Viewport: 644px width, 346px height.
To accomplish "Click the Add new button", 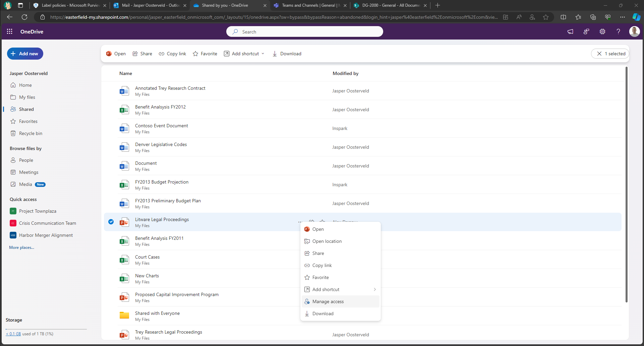I will coord(25,54).
